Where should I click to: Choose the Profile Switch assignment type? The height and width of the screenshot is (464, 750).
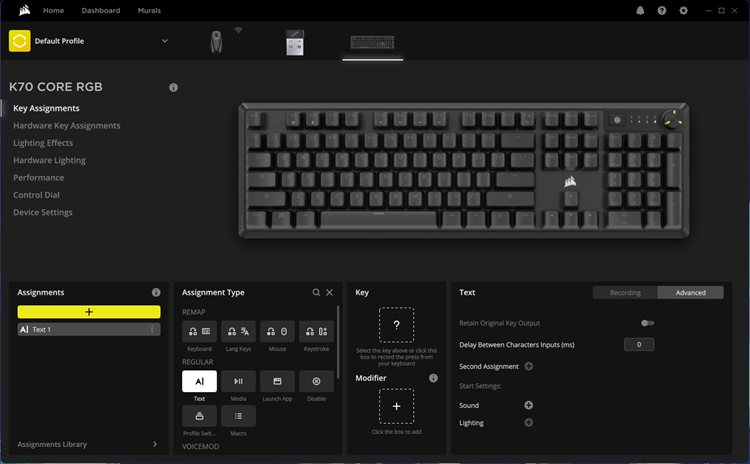[199, 416]
